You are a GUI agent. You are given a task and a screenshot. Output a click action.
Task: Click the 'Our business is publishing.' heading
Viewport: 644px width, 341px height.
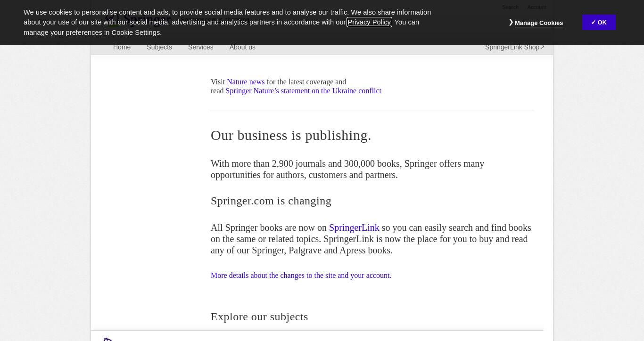point(291,135)
